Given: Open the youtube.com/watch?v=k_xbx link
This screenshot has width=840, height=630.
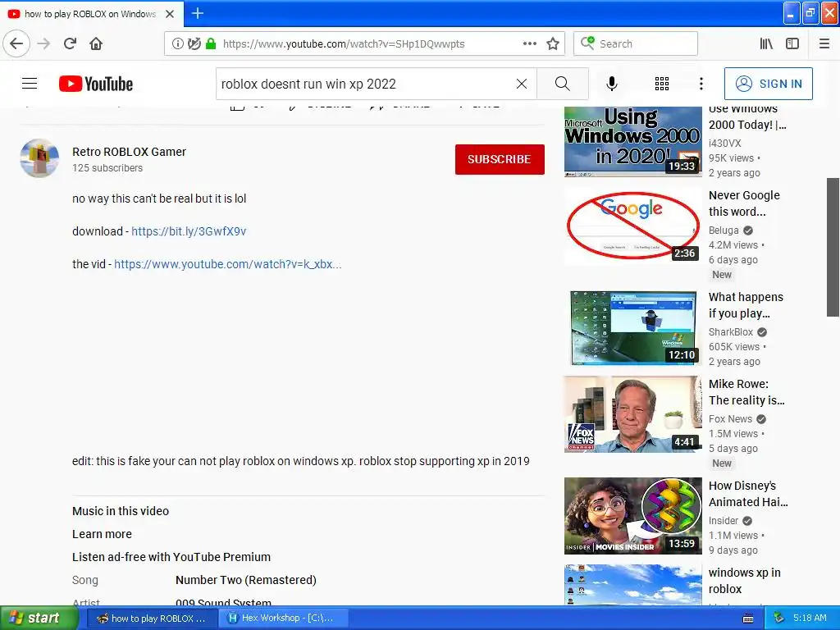Looking at the screenshot, I should point(228,264).
